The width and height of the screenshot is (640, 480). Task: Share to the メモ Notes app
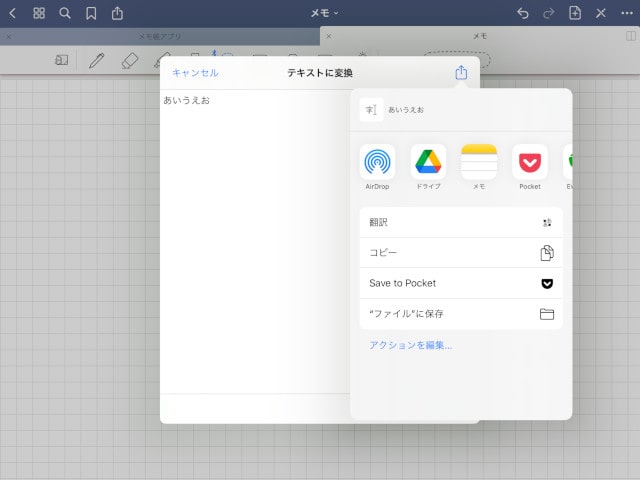tap(479, 167)
